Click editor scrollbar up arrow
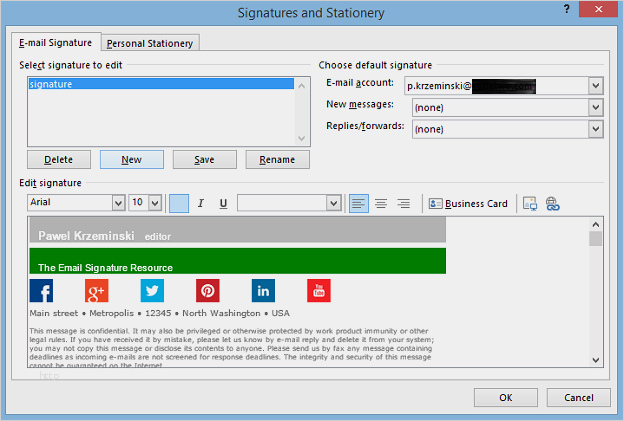The width and height of the screenshot is (624, 421). (595, 224)
